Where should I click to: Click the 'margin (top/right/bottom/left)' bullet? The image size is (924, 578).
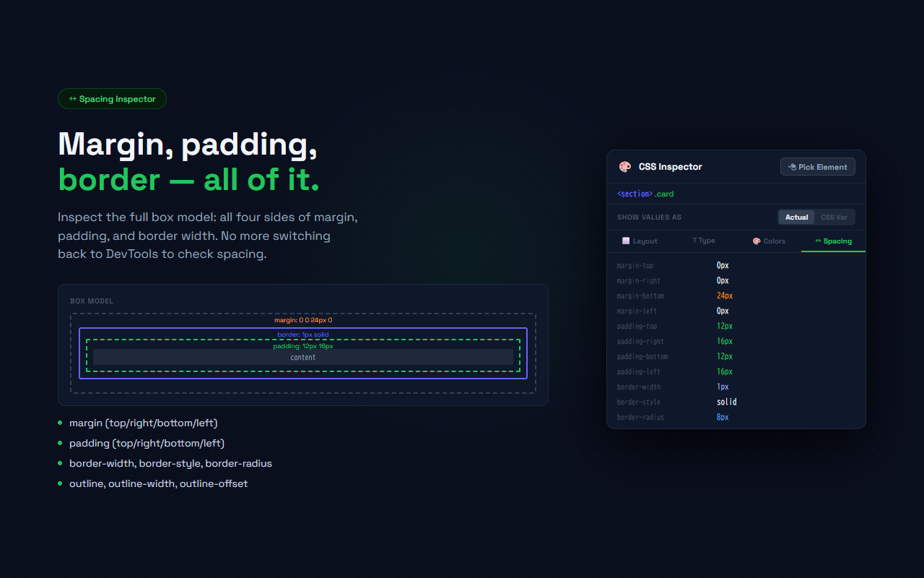[x=143, y=423]
